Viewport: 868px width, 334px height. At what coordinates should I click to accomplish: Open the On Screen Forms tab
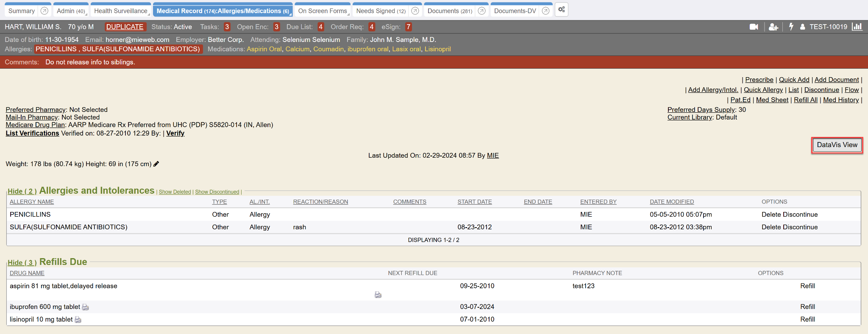pyautogui.click(x=323, y=11)
